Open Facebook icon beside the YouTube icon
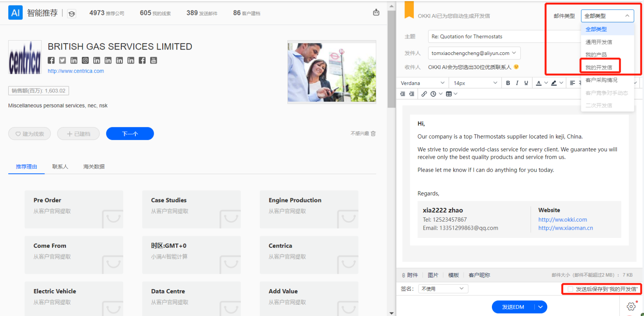This screenshot has width=644, height=316. [142, 60]
